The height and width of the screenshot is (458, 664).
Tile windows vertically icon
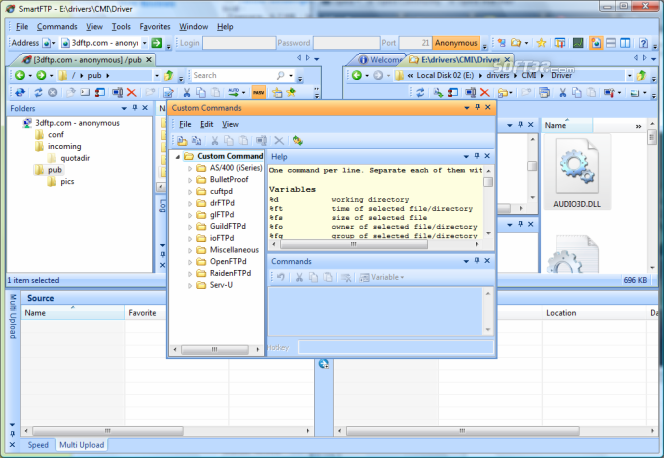click(x=625, y=43)
